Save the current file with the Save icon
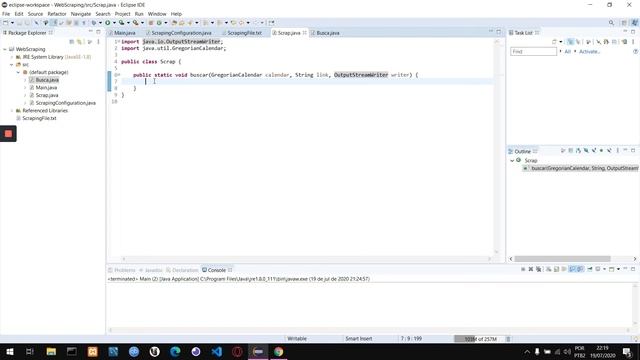Image resolution: width=640 pixels, height=360 pixels. pos(19,23)
